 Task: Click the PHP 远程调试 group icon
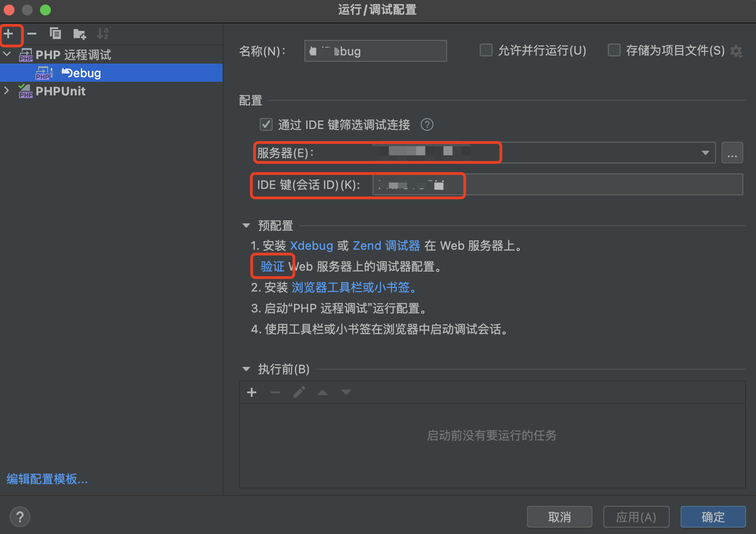(25, 54)
